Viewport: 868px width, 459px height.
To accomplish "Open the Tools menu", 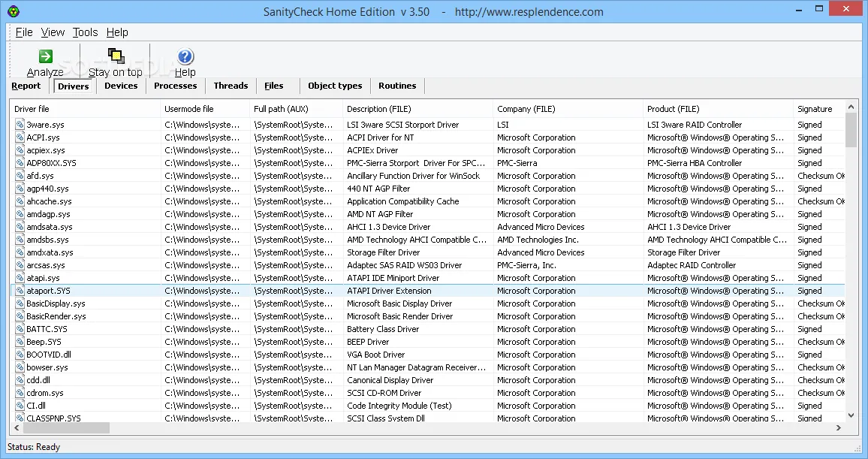I will (86, 32).
